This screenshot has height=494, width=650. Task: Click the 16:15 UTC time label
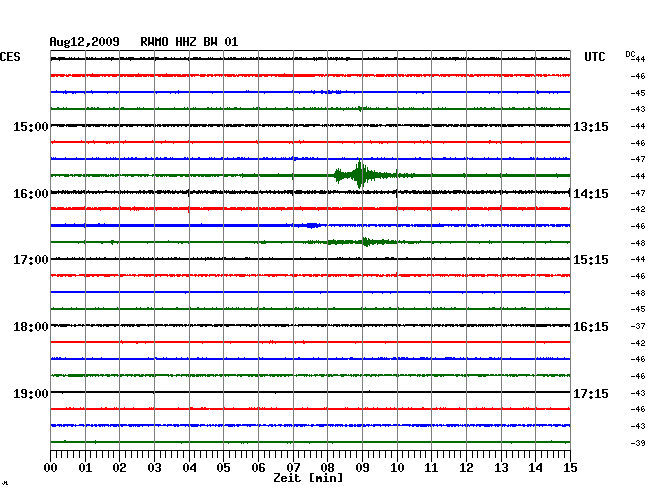[591, 327]
